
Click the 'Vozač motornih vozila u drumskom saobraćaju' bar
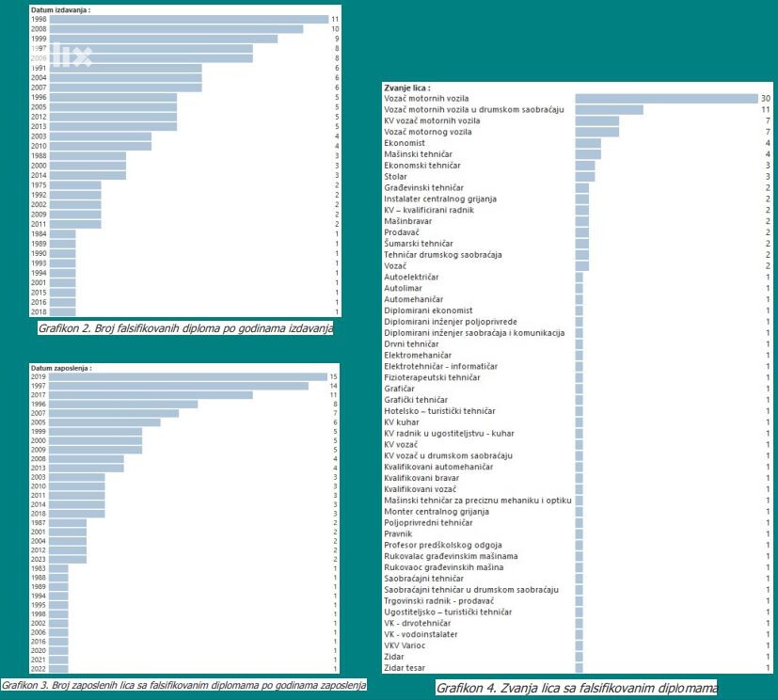(x=609, y=109)
